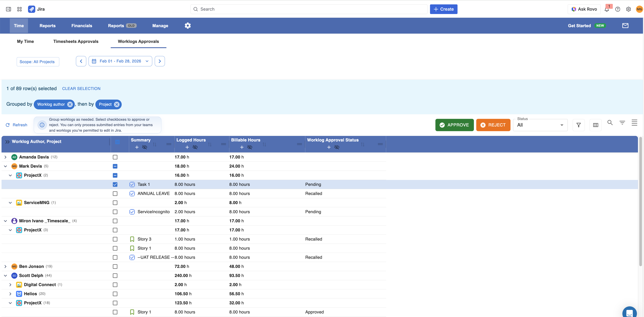Image resolution: width=644 pixels, height=317 pixels.
Task: Switch to Timesheets Approvals subtab
Action: click(76, 42)
